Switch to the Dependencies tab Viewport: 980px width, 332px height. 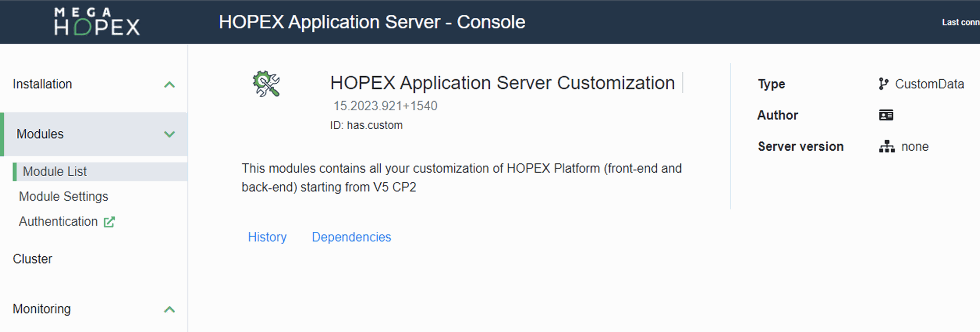pos(351,237)
